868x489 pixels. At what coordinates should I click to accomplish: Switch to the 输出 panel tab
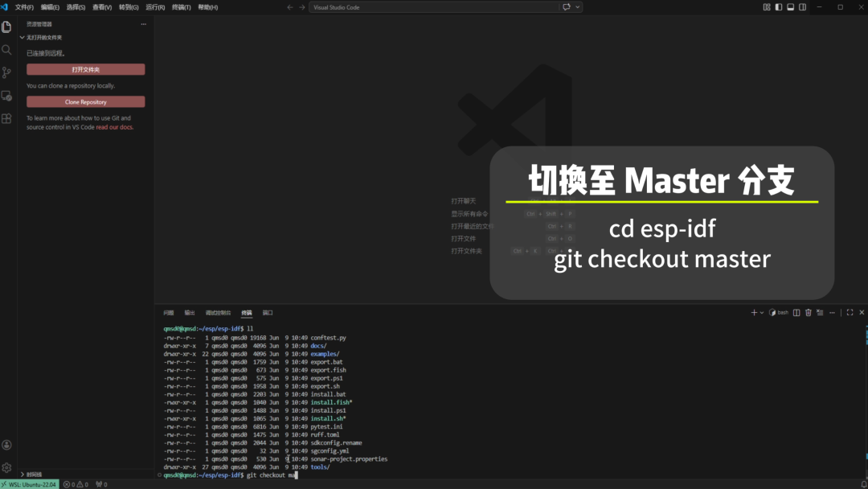[x=190, y=313]
